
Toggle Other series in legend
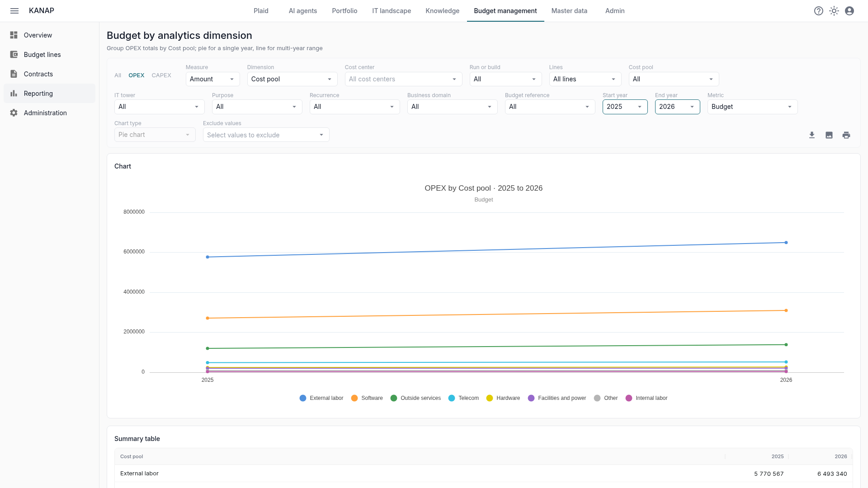tap(606, 398)
